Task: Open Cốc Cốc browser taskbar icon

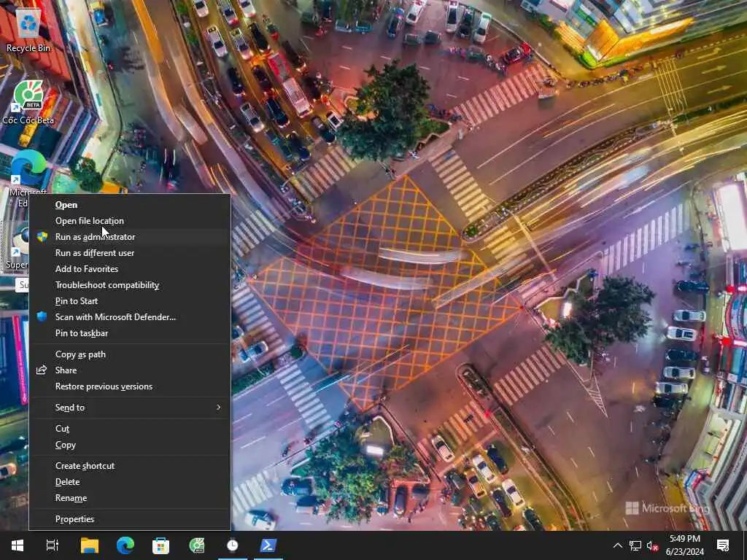Action: (x=197, y=545)
